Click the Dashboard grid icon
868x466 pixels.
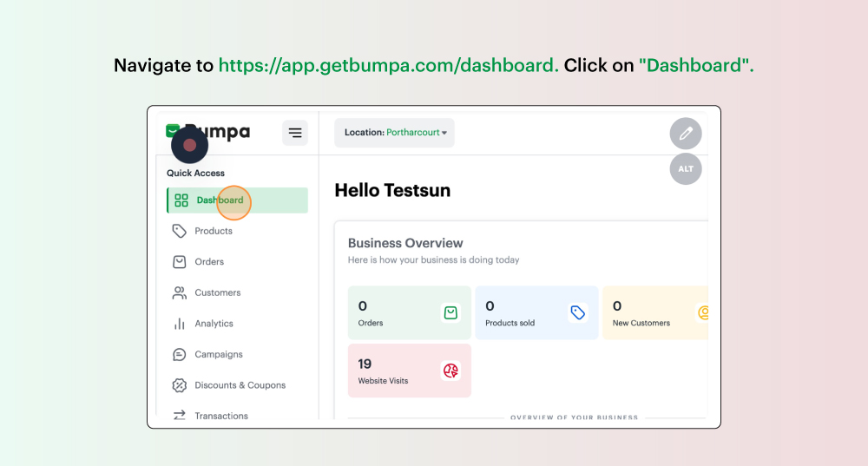tap(181, 200)
